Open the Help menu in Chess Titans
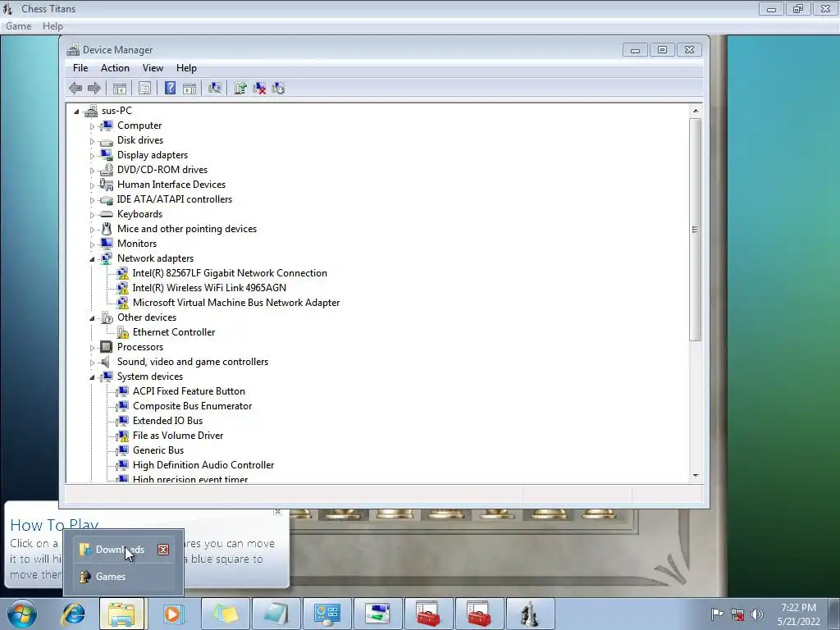Viewport: 840px width, 630px height. 52,26
